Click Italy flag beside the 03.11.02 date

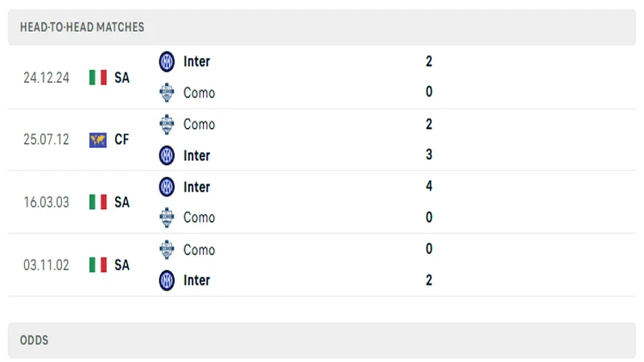(x=98, y=265)
